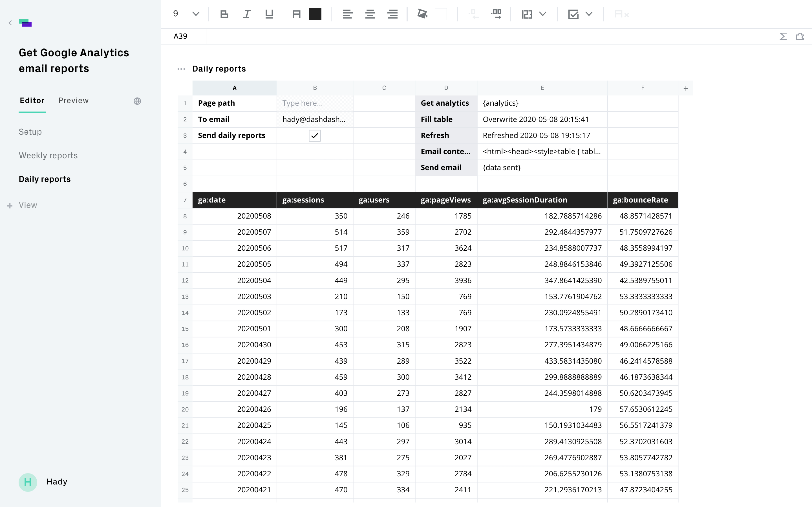Image resolution: width=812 pixels, height=507 pixels.
Task: Right align the cell text
Action: pos(392,14)
